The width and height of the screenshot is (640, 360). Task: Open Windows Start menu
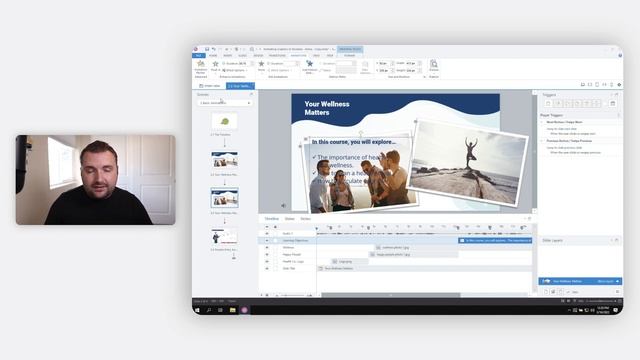(198, 310)
